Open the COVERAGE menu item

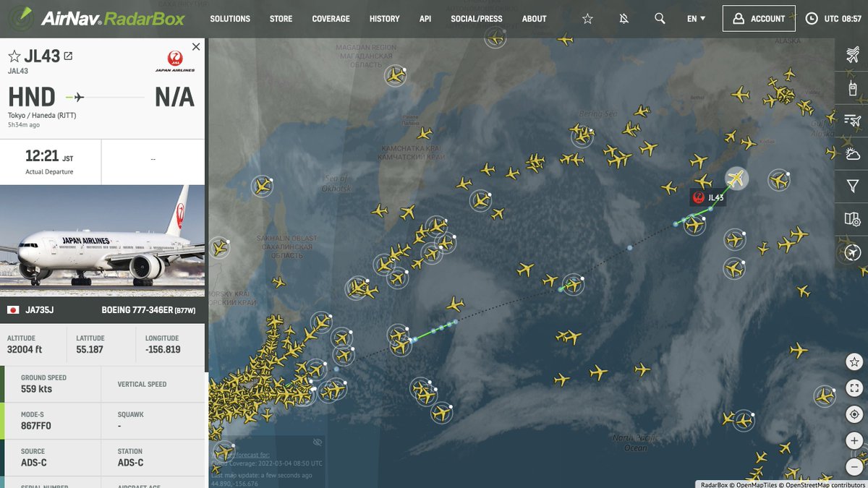click(331, 19)
